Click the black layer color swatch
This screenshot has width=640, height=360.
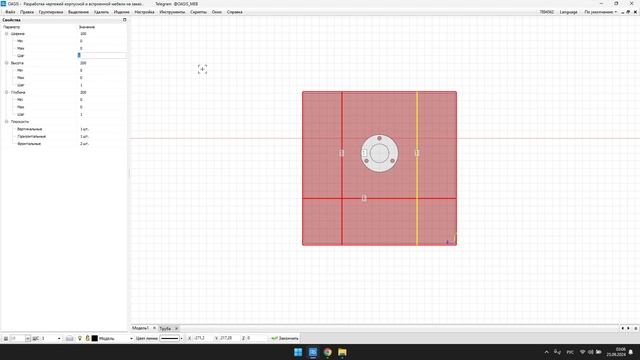coord(95,338)
